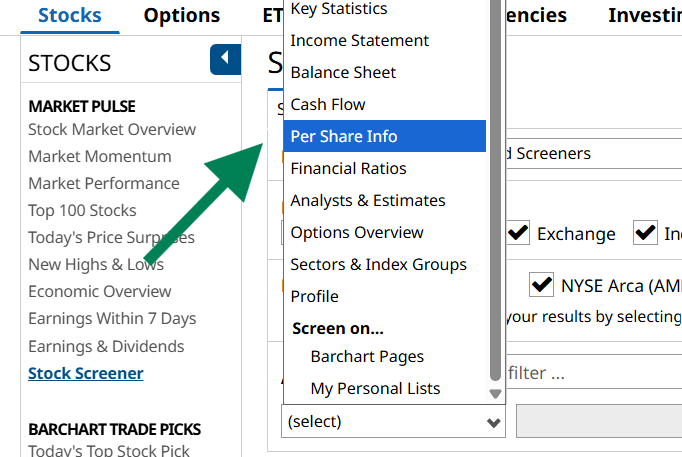682x457 pixels.
Task: Toggle the checkbox right of Exchange
Action: (x=645, y=234)
